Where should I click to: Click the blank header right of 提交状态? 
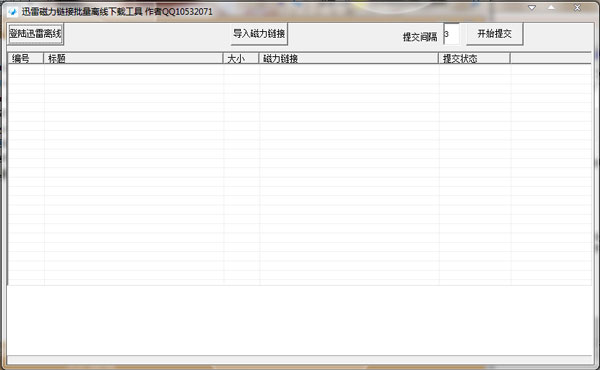[551, 58]
